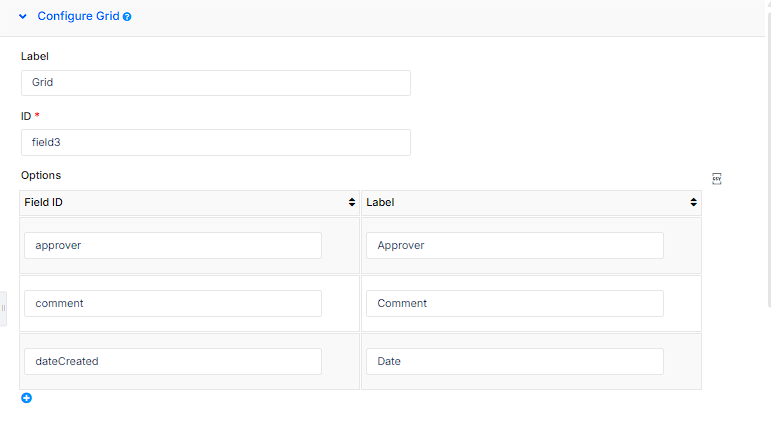Click the Comment label input

tap(515, 304)
